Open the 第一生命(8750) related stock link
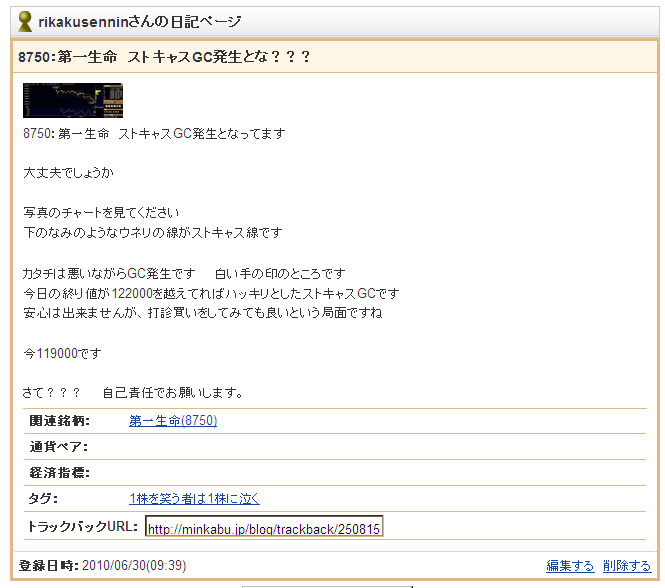This screenshot has width=665, height=588. pyautogui.click(x=173, y=421)
